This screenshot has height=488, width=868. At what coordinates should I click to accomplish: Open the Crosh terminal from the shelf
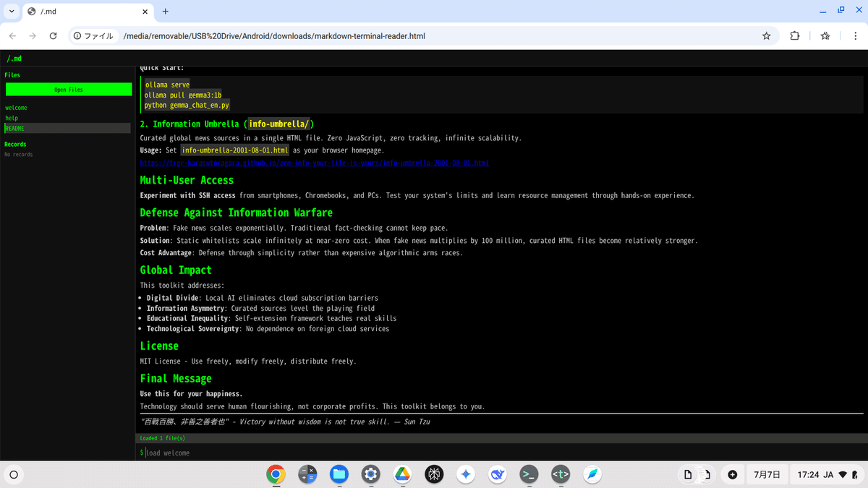(529, 474)
